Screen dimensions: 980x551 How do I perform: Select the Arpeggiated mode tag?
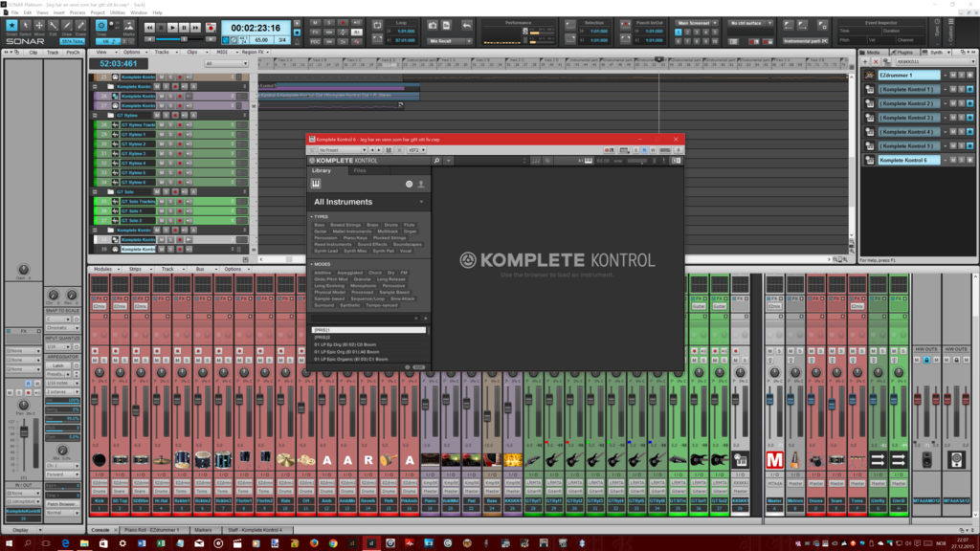[349, 273]
